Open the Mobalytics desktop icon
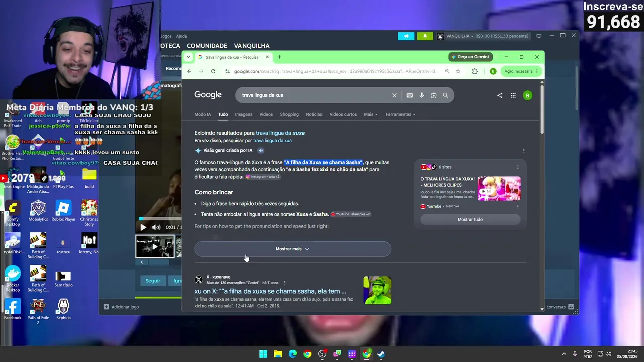The image size is (644, 362). point(38,211)
